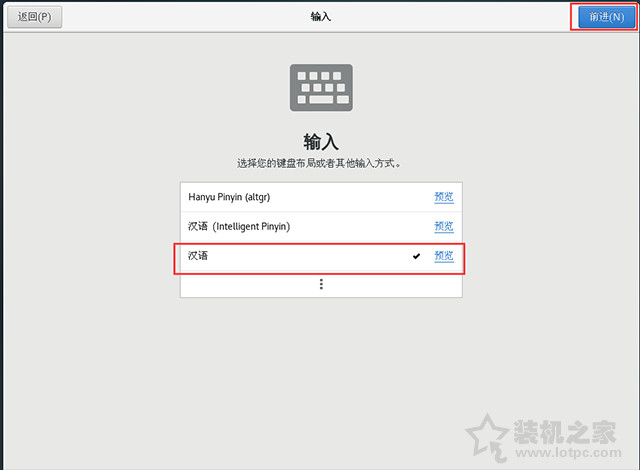Select the Hanyu Pinyin (altgr) layout
The height and width of the screenshot is (470, 640).
(x=321, y=197)
